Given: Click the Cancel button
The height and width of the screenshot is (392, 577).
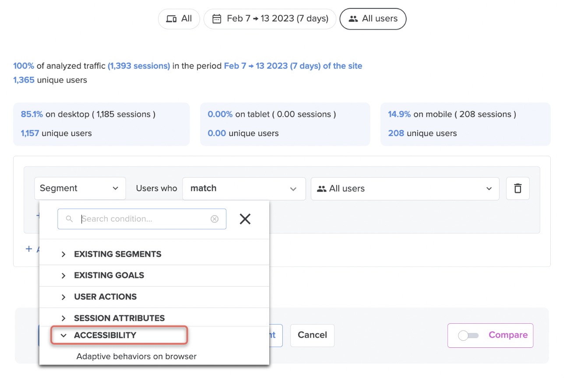Looking at the screenshot, I should [313, 335].
